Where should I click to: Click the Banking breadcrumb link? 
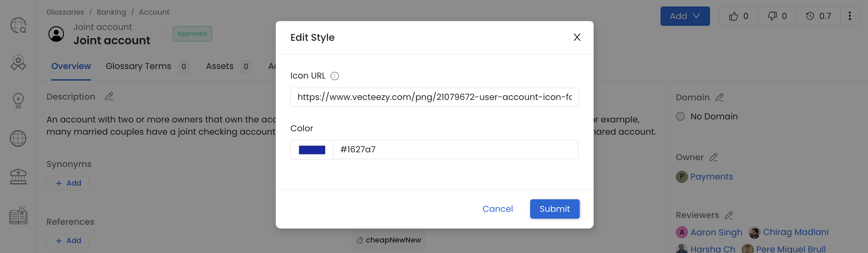[111, 12]
